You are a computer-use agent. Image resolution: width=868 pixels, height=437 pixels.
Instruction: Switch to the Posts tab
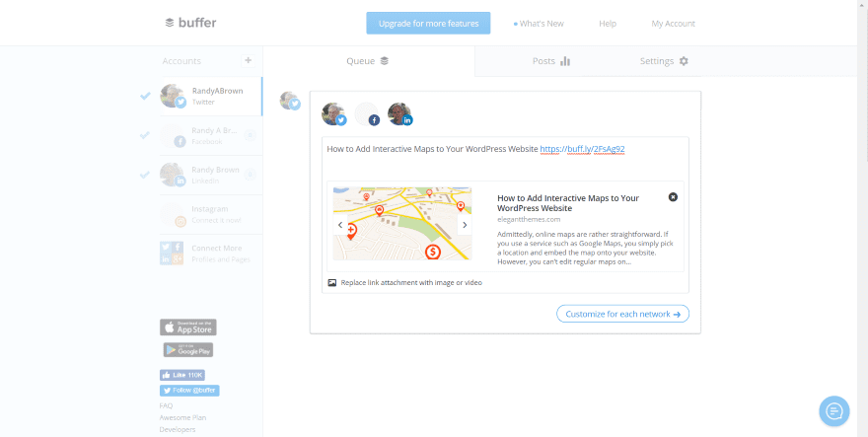pyautogui.click(x=551, y=61)
